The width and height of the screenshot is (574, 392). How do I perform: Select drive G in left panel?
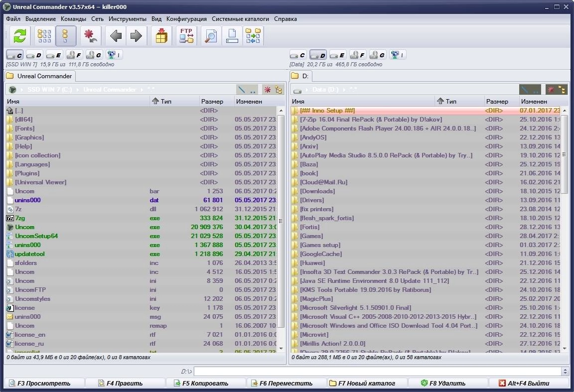(94, 55)
